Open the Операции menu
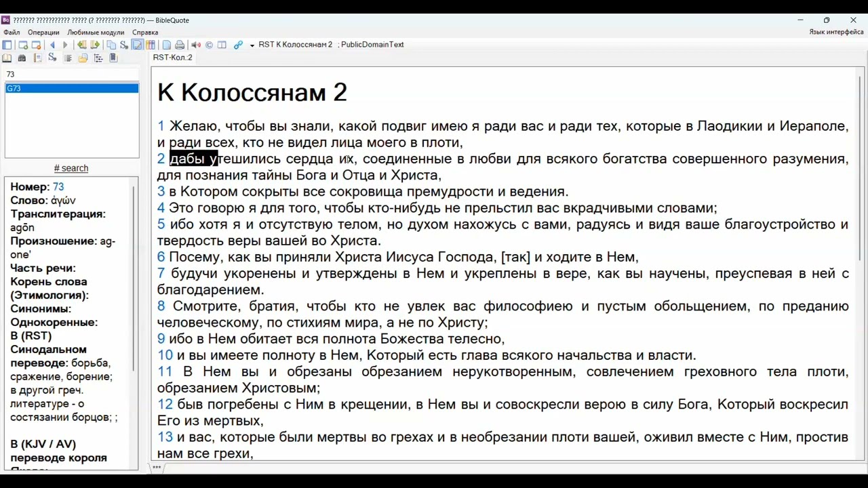 tap(44, 32)
